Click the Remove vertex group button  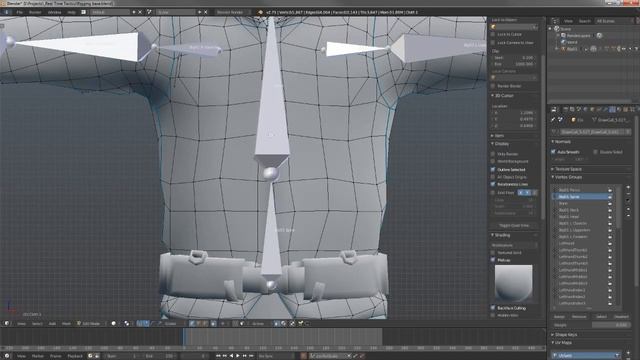click(x=579, y=317)
